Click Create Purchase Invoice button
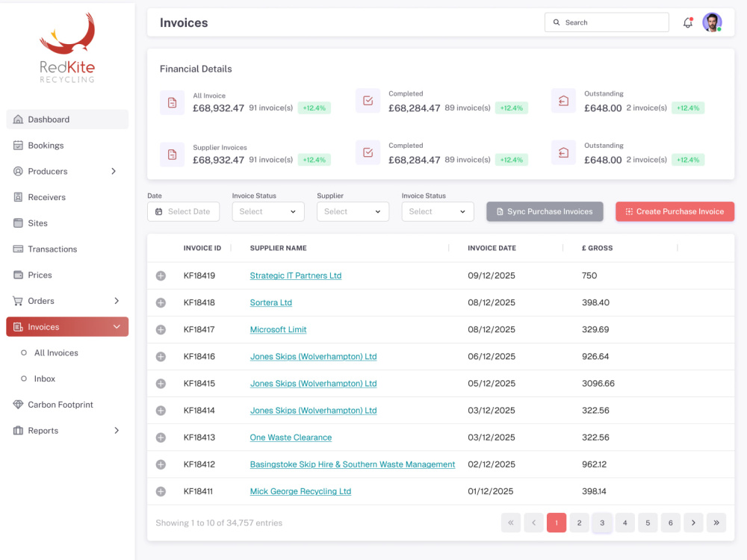Image resolution: width=747 pixels, height=560 pixels. click(675, 211)
